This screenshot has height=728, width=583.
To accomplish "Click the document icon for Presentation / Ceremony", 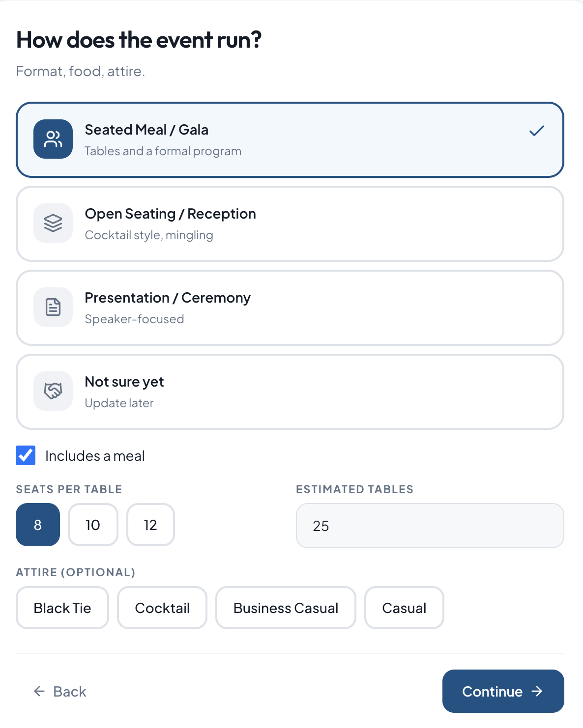I will coord(53,307).
